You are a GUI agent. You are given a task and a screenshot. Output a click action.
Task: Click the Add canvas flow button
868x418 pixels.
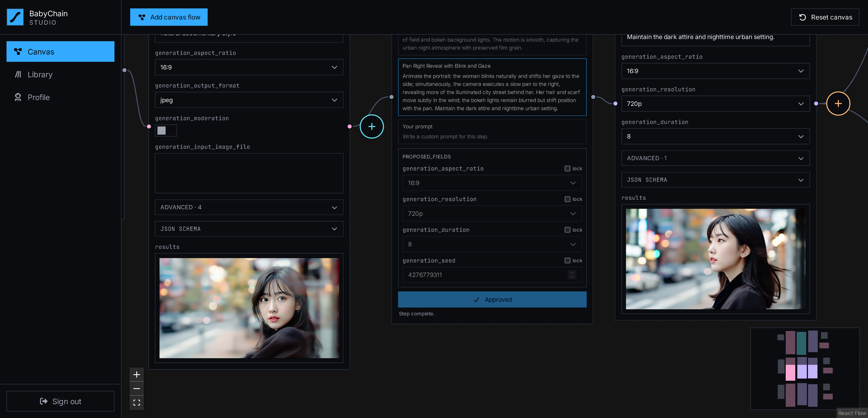pyautogui.click(x=169, y=17)
